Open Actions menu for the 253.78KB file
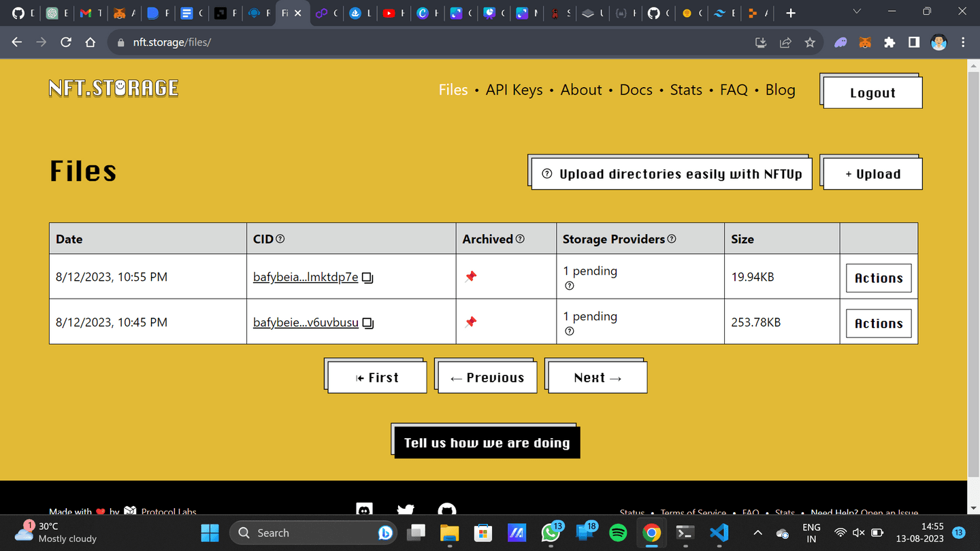This screenshot has width=980, height=551. click(879, 324)
